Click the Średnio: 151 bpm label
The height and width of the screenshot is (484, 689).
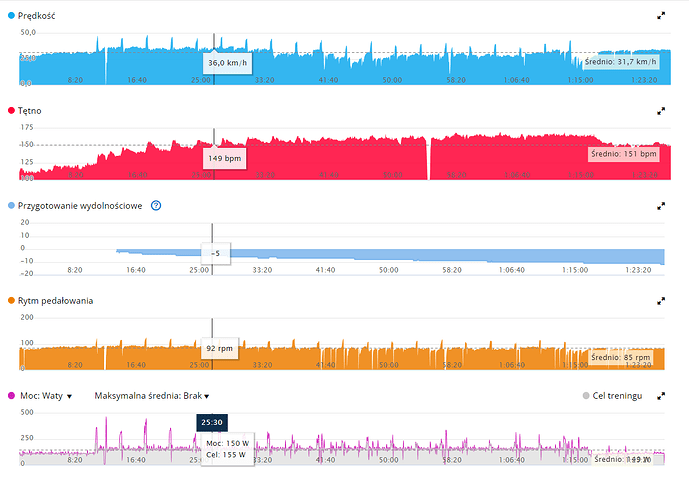click(624, 154)
